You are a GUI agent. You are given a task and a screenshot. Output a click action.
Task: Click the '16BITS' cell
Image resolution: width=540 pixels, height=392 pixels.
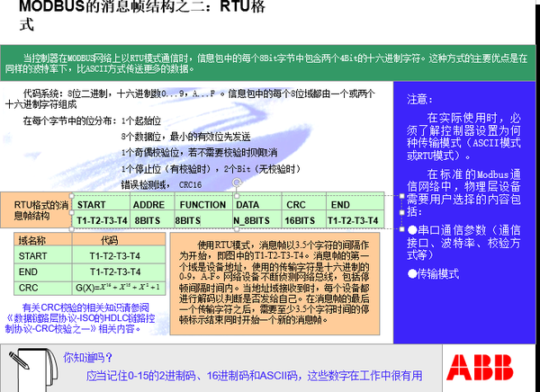click(304, 220)
